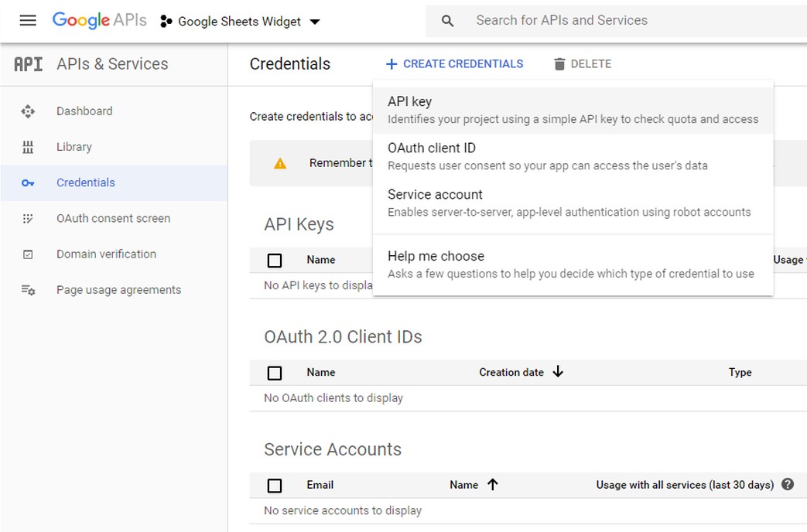The height and width of the screenshot is (532, 807).
Task: Sort API Keys by Name column
Action: [x=321, y=260]
